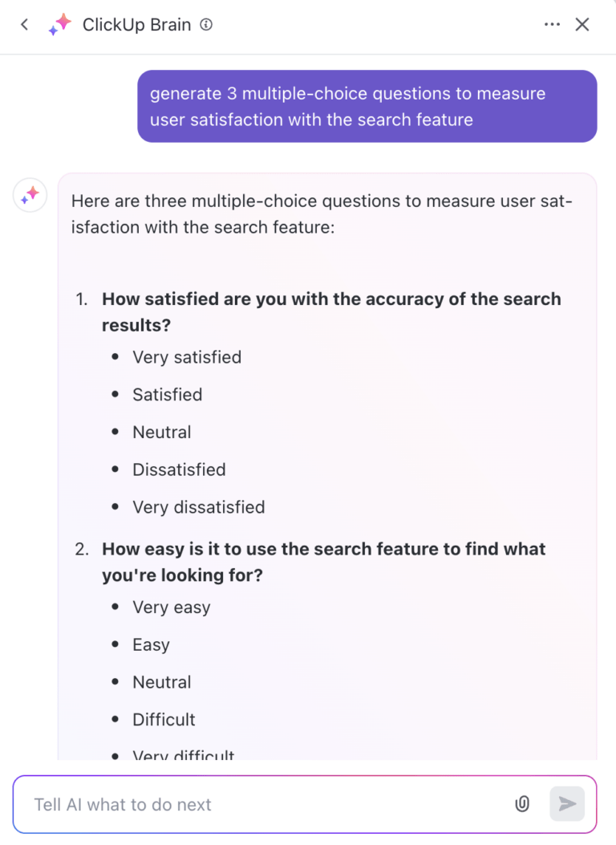
Task: Click the back arrow in the header
Action: tap(25, 25)
